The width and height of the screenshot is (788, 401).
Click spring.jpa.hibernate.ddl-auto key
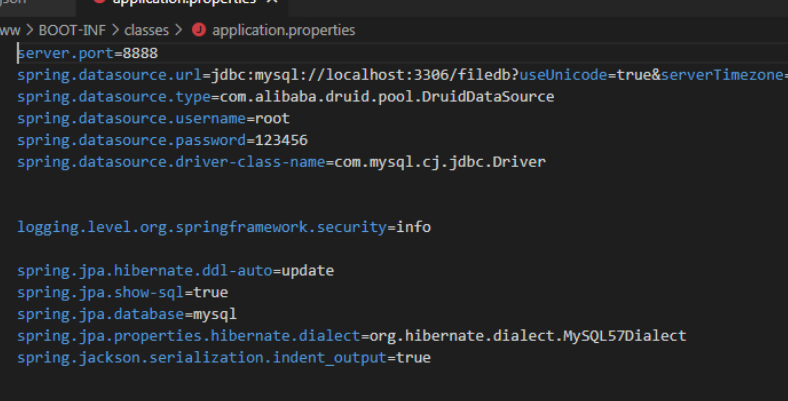point(145,271)
